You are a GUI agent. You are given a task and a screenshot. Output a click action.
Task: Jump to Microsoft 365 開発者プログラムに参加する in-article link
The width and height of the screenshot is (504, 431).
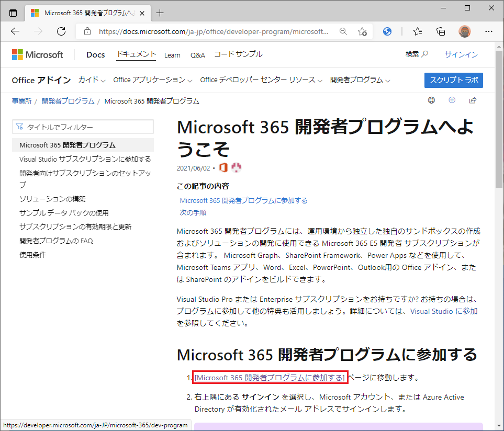(244, 201)
